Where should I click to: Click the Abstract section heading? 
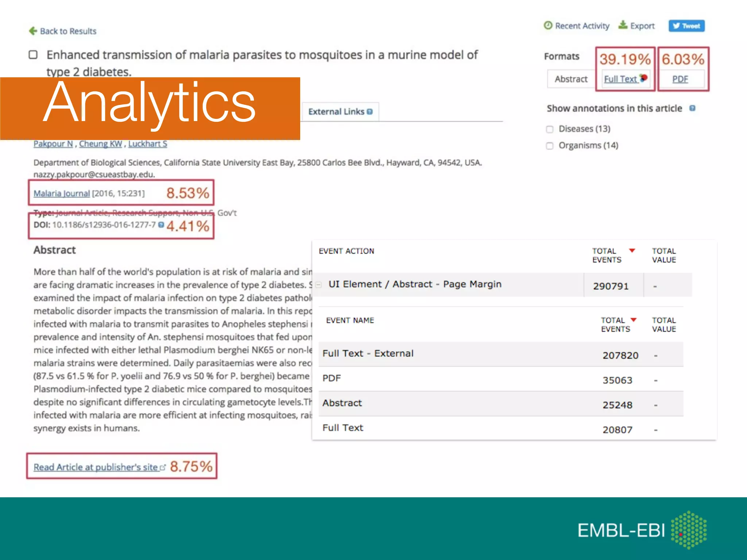[55, 250]
